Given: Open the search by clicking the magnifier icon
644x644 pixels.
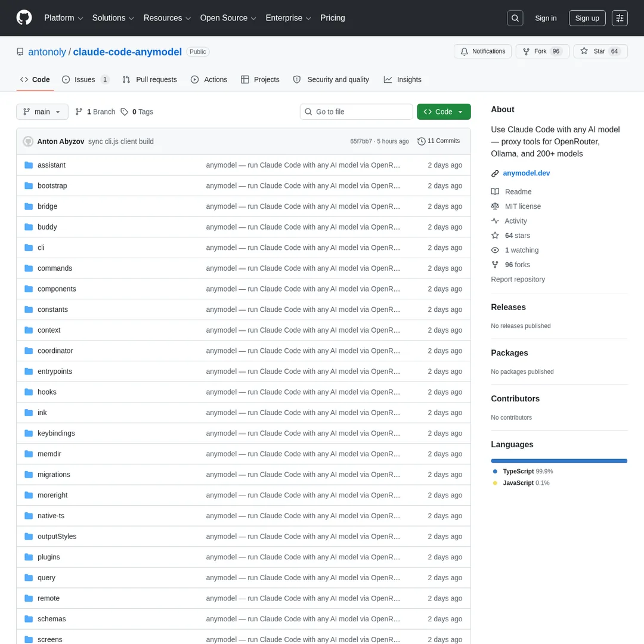Looking at the screenshot, I should pos(515,18).
